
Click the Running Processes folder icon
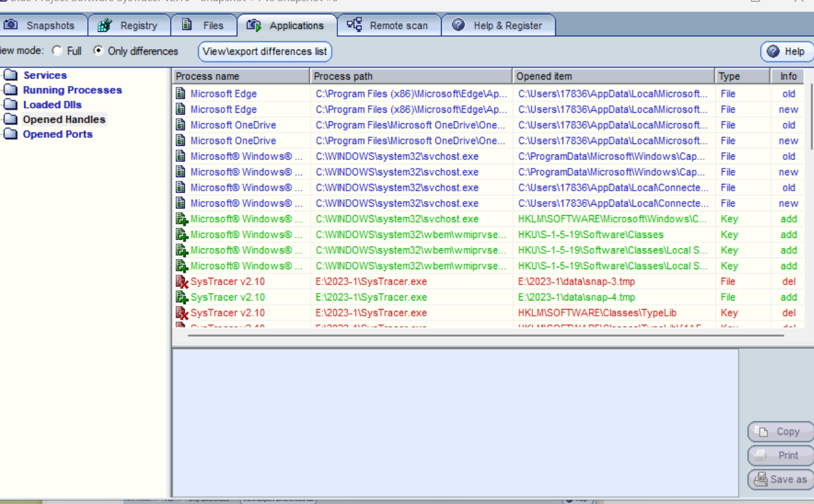(x=10, y=90)
